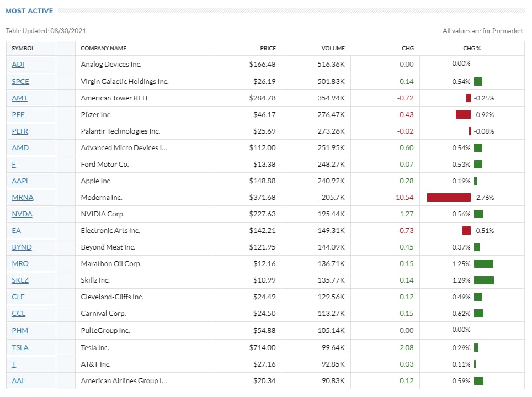Click the AMT symbol link
This screenshot has width=532, height=397.
[20, 98]
